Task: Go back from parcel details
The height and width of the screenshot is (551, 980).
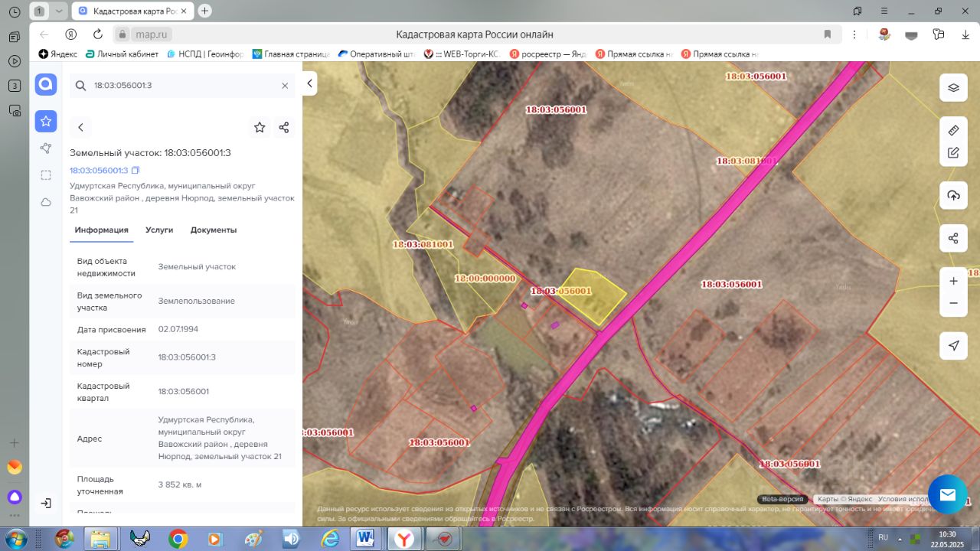Action: click(x=80, y=128)
